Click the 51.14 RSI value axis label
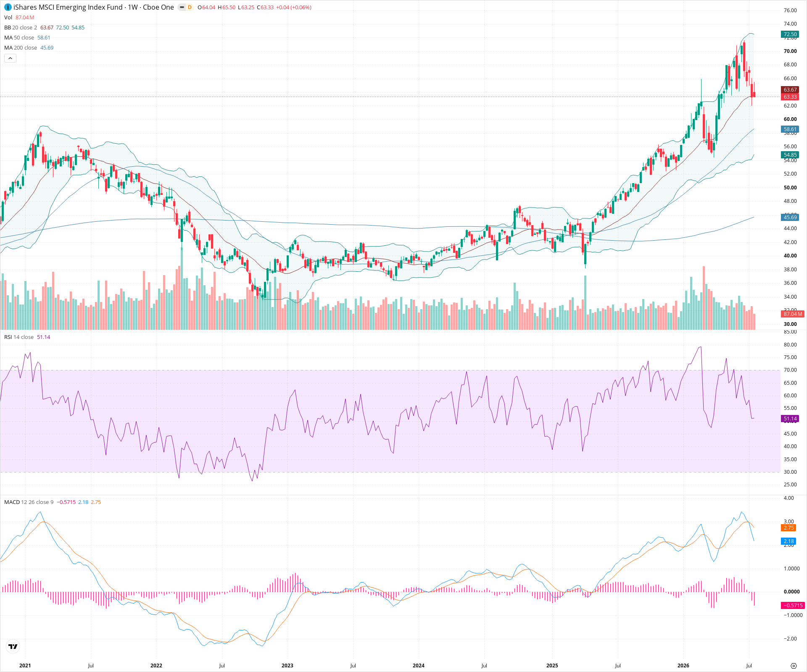This screenshot has width=807, height=672. click(x=790, y=419)
